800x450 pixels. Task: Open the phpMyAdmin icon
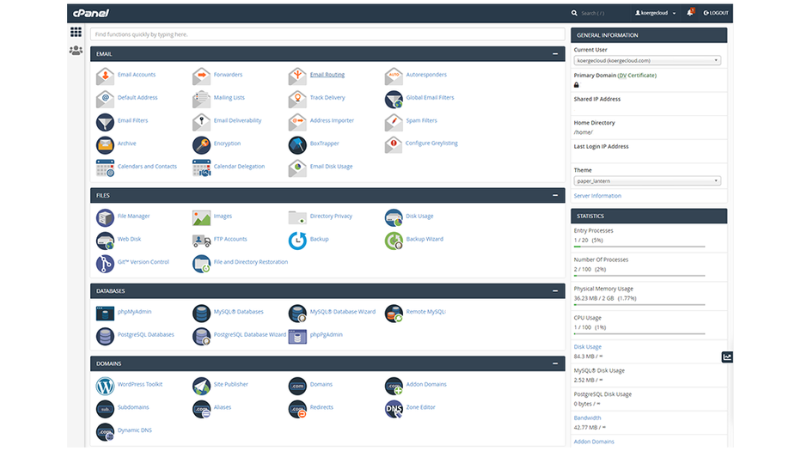pyautogui.click(x=105, y=312)
